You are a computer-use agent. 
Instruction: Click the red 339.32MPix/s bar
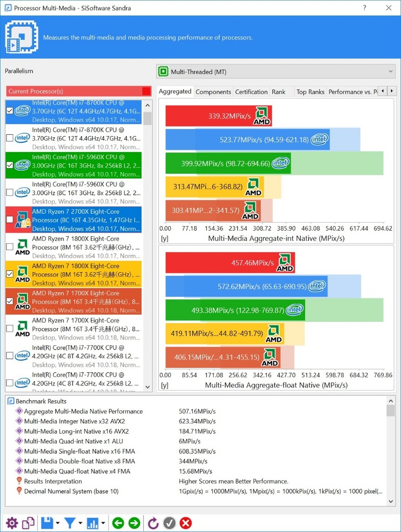219,116
